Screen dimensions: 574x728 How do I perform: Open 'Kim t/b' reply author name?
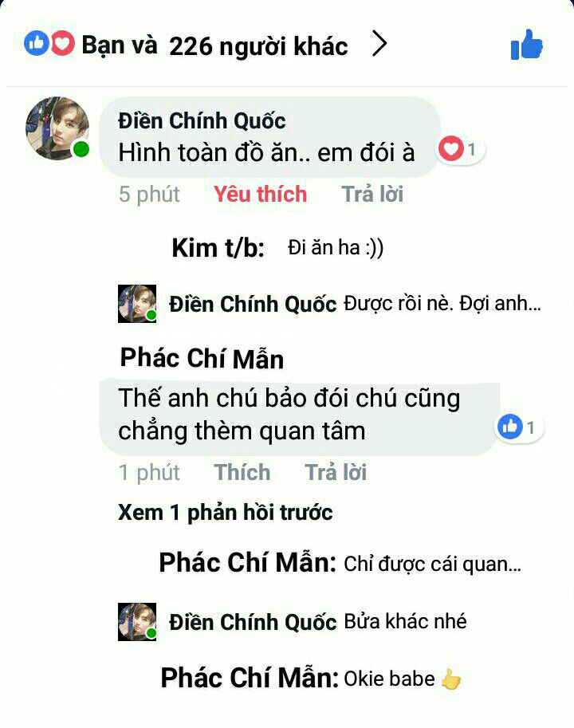point(218,247)
